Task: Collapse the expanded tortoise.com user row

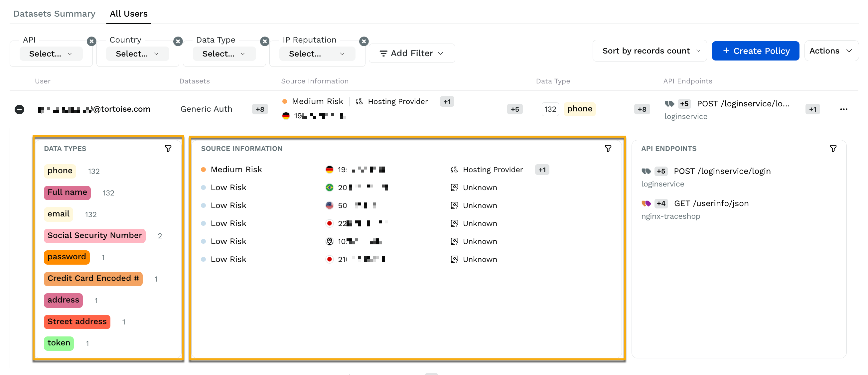Action: [x=19, y=109]
